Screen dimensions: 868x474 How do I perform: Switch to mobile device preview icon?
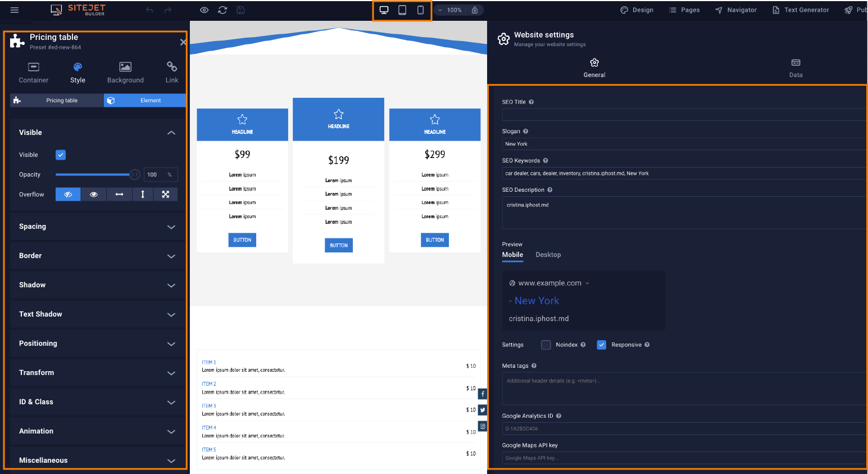pos(420,10)
